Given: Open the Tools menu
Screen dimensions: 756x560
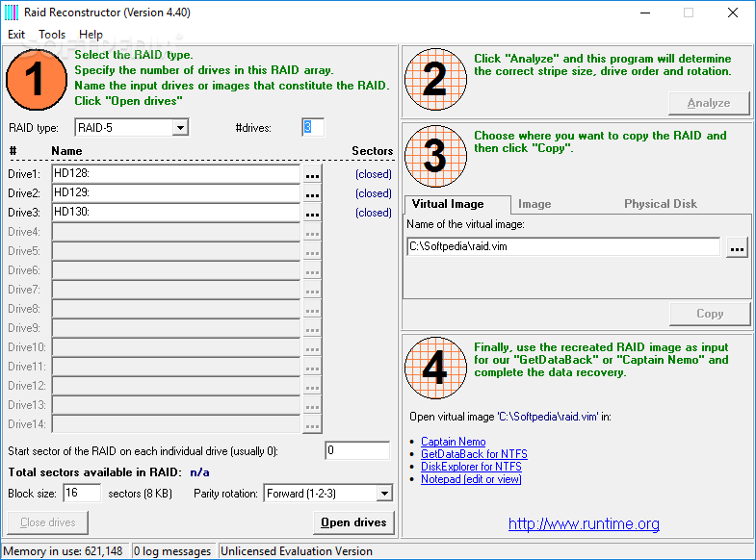Looking at the screenshot, I should [x=52, y=35].
